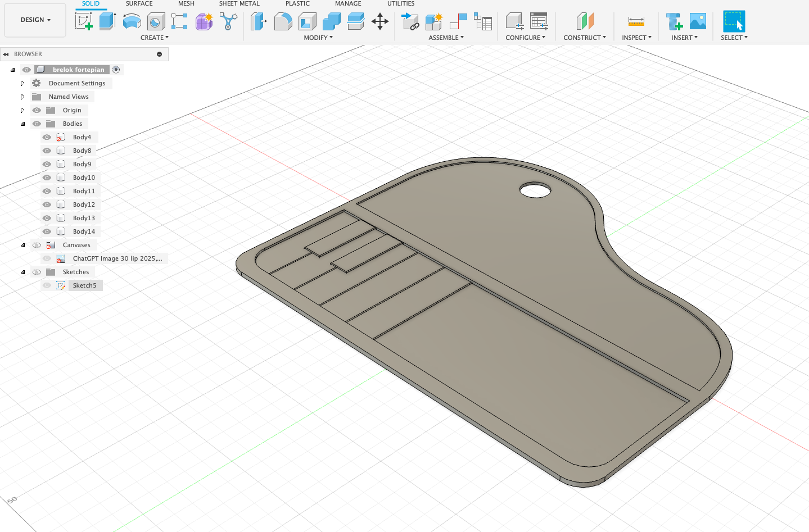
Task: Open the CREATE dropdown menu
Action: point(154,38)
